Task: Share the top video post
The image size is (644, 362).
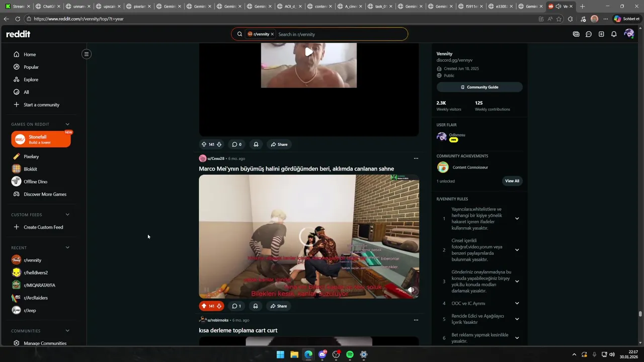Action: click(x=279, y=144)
